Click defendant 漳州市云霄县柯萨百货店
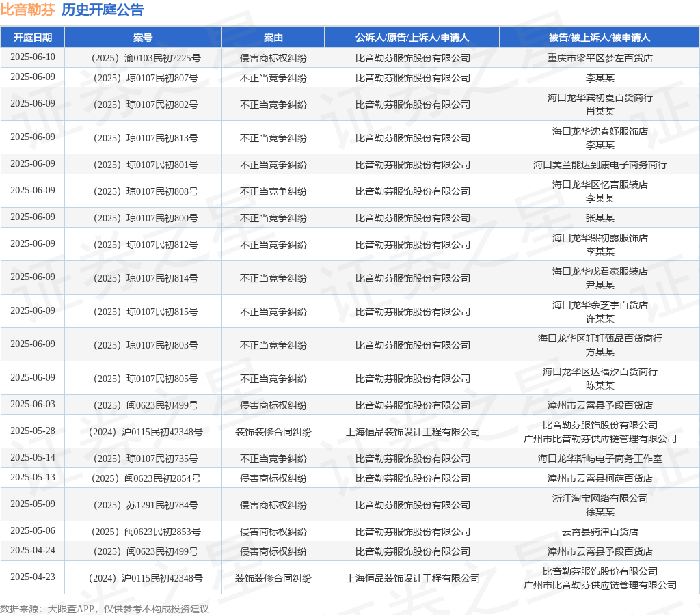This screenshot has width=700, height=615. [600, 478]
